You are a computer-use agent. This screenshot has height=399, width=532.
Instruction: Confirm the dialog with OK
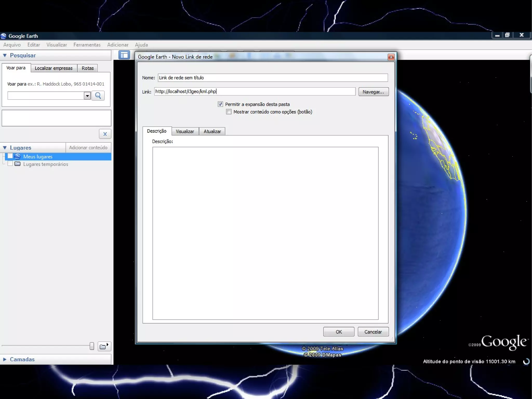(x=338, y=332)
